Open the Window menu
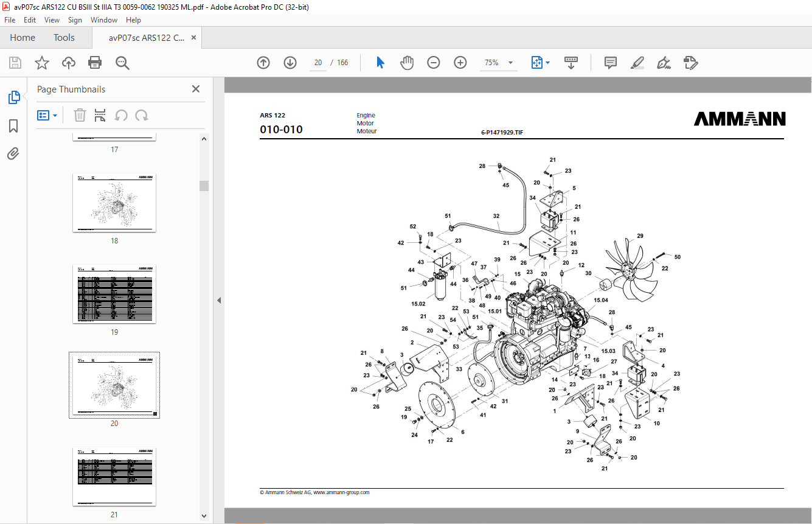 (x=104, y=20)
